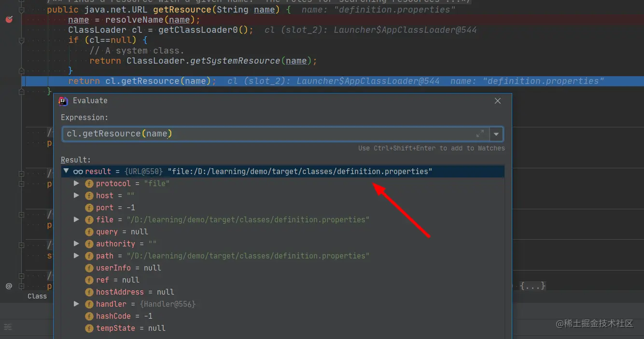Expand the folded {...} code block
644x339 pixels.
pos(532,286)
